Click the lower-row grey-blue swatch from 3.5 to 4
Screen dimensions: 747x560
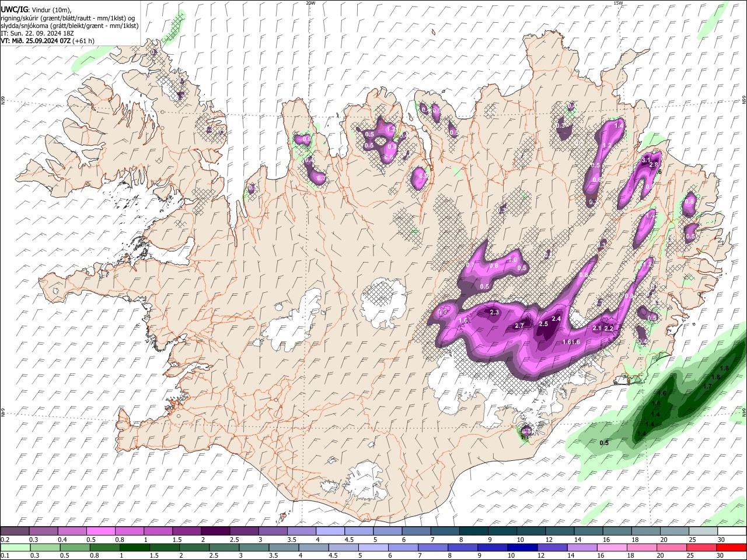click(x=283, y=547)
